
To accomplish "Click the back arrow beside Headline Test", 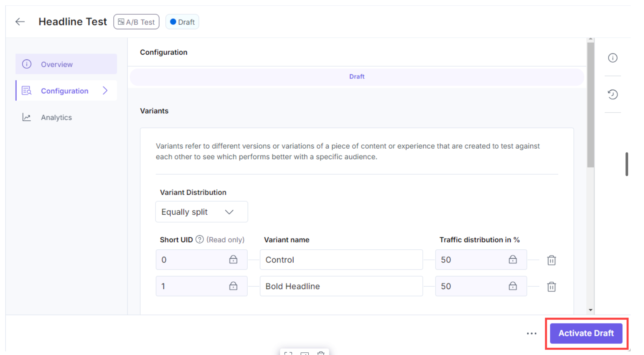I will coord(20,22).
